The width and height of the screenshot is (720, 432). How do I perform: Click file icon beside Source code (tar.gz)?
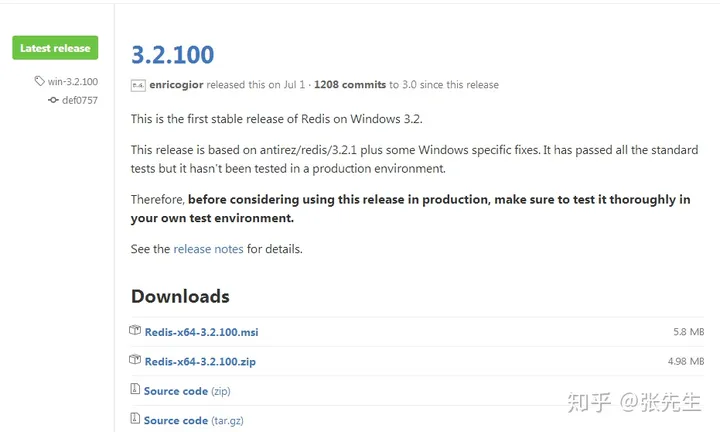click(x=135, y=419)
